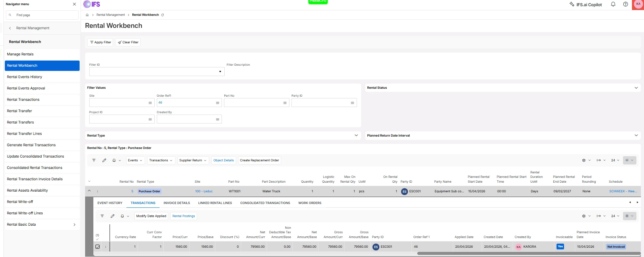
Task: Open Rental Write-off in navigator
Action: point(42,202)
